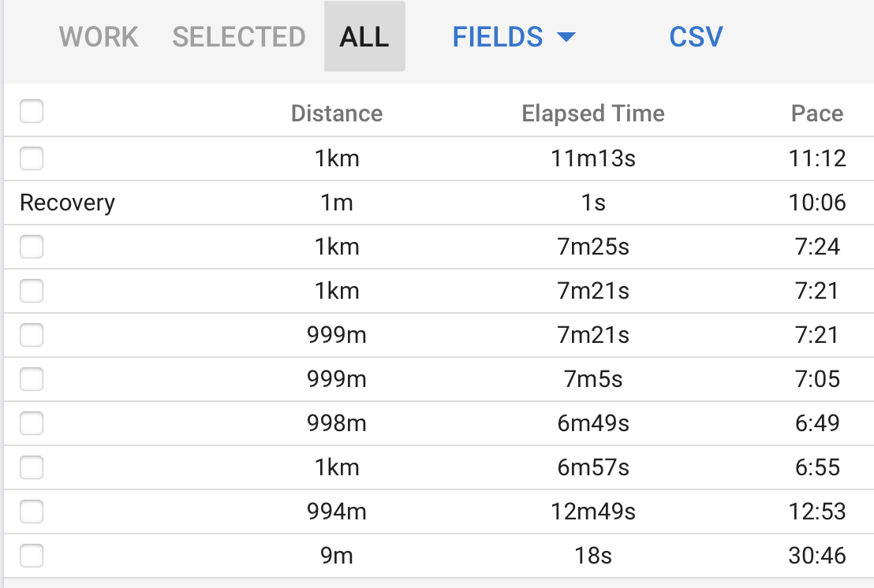Switch to the SELECTED tab
The height and width of the screenshot is (588, 874).
click(238, 37)
